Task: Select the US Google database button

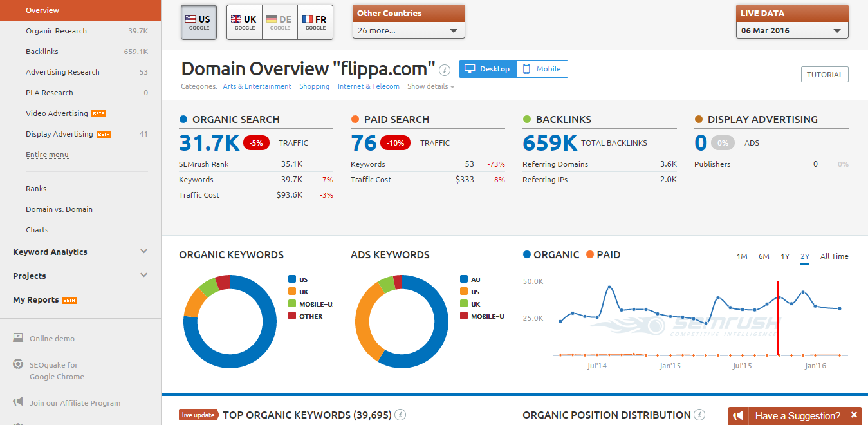Action: (x=199, y=23)
